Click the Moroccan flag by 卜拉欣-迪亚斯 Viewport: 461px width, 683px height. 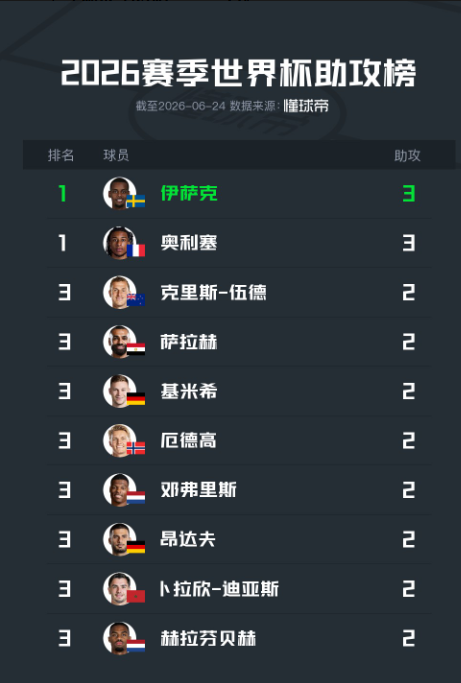click(x=136, y=597)
